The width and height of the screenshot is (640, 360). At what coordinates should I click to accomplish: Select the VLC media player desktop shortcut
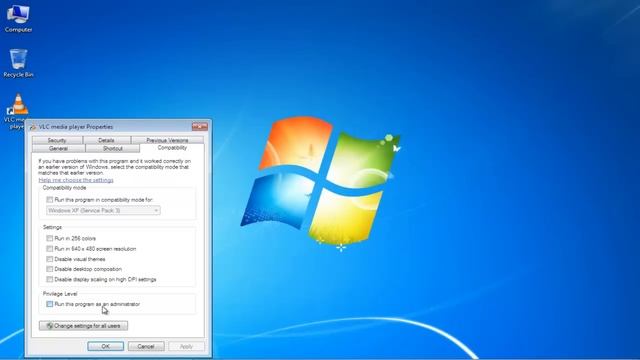[x=18, y=111]
